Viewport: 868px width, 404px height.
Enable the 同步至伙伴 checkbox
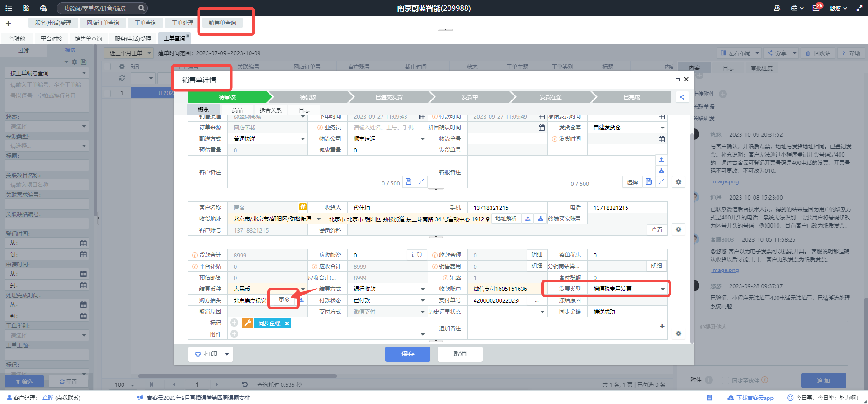tap(726, 380)
